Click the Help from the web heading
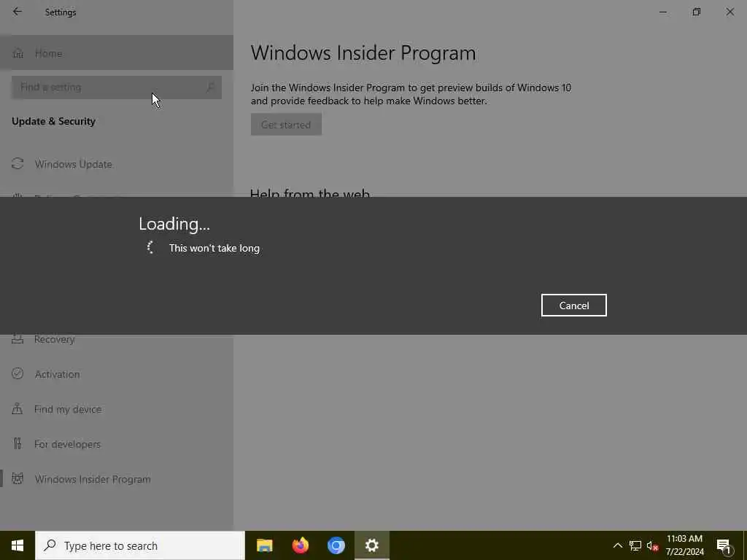The height and width of the screenshot is (560, 747). point(310,192)
